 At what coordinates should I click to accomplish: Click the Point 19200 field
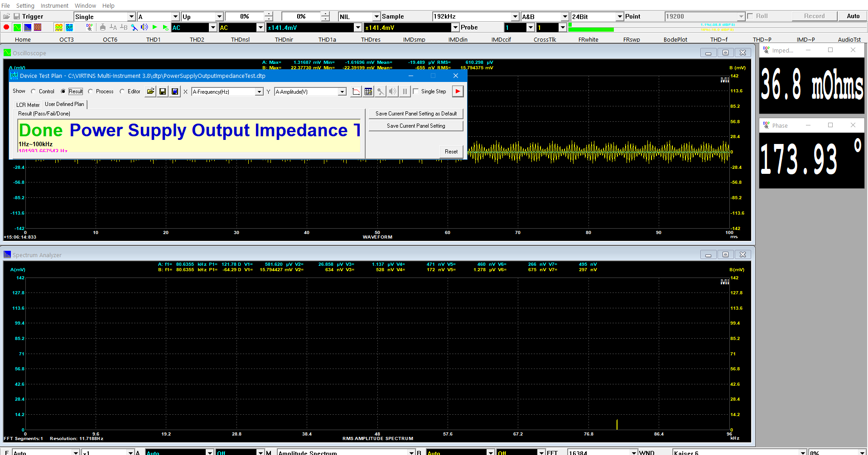[x=704, y=16]
